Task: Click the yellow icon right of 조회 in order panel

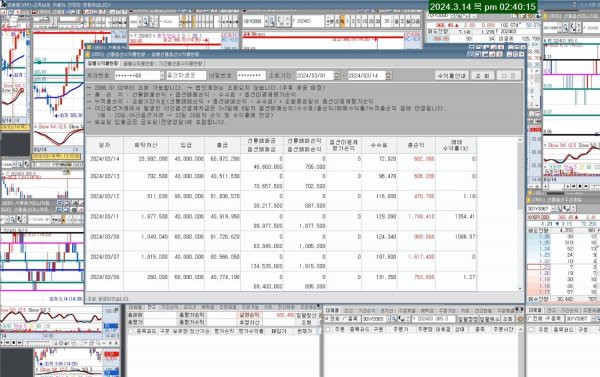Action: coord(520,319)
